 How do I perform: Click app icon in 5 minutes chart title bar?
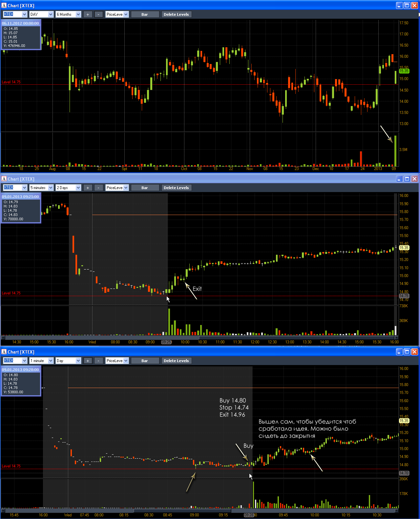point(4,179)
